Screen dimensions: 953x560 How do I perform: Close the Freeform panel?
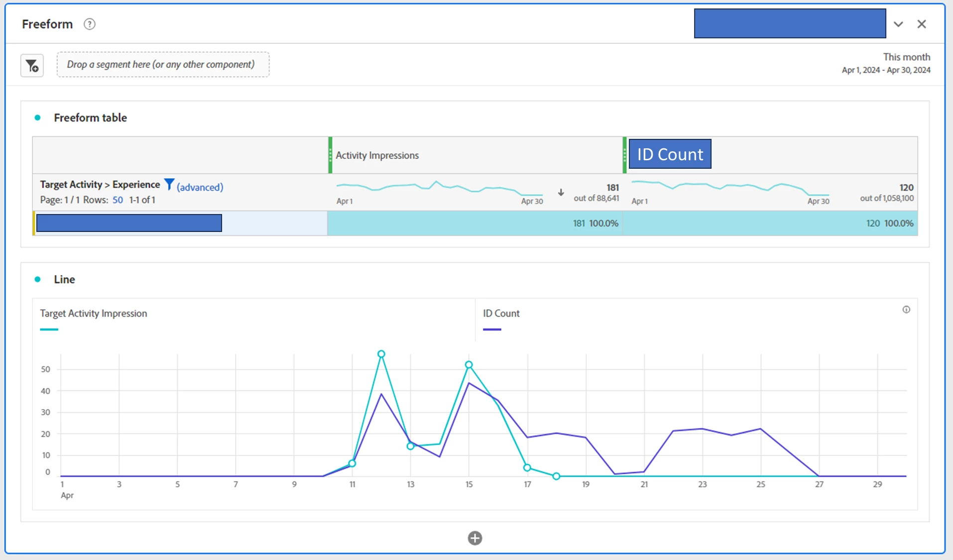click(x=922, y=24)
